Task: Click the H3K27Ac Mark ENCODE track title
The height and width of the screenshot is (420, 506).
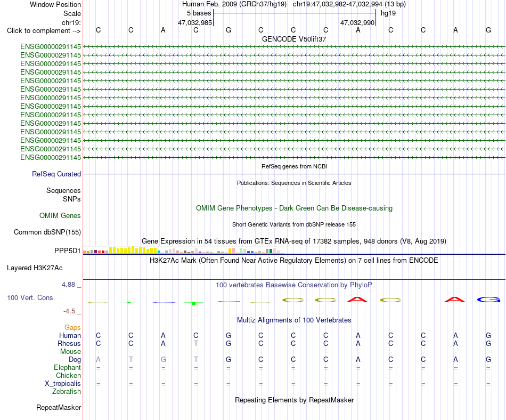Action: [x=294, y=260]
